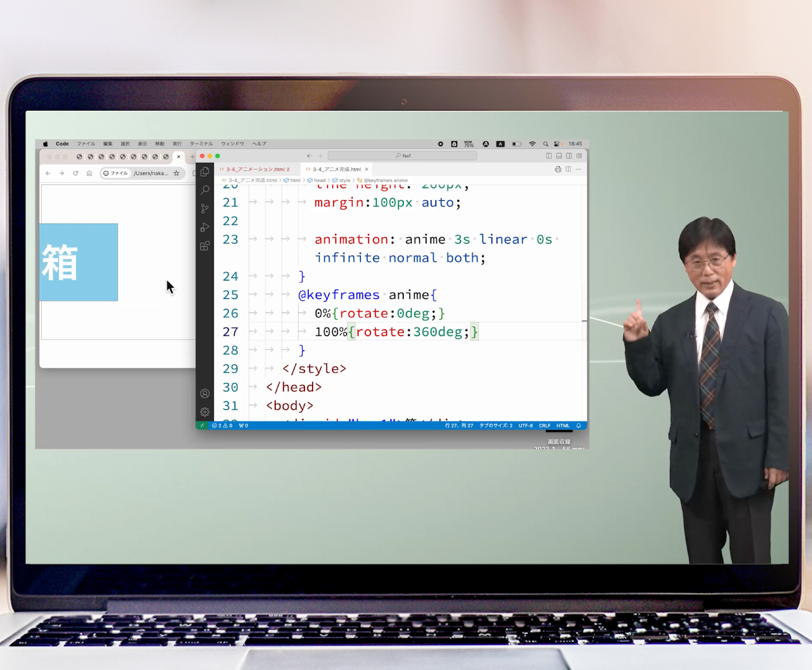Click the Accounts icon in the activity bar
812x670 pixels.
coord(205,393)
